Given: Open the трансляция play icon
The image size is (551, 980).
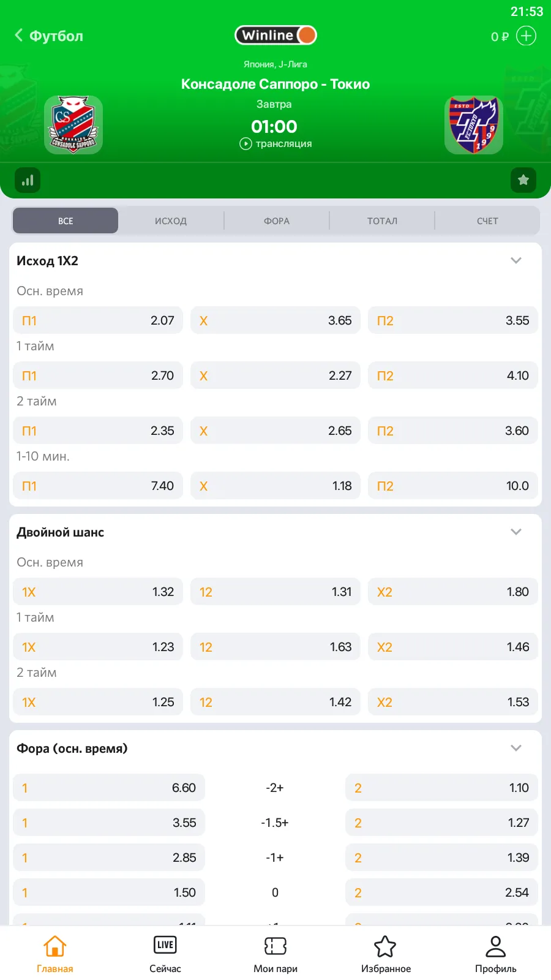Looking at the screenshot, I should [x=246, y=144].
